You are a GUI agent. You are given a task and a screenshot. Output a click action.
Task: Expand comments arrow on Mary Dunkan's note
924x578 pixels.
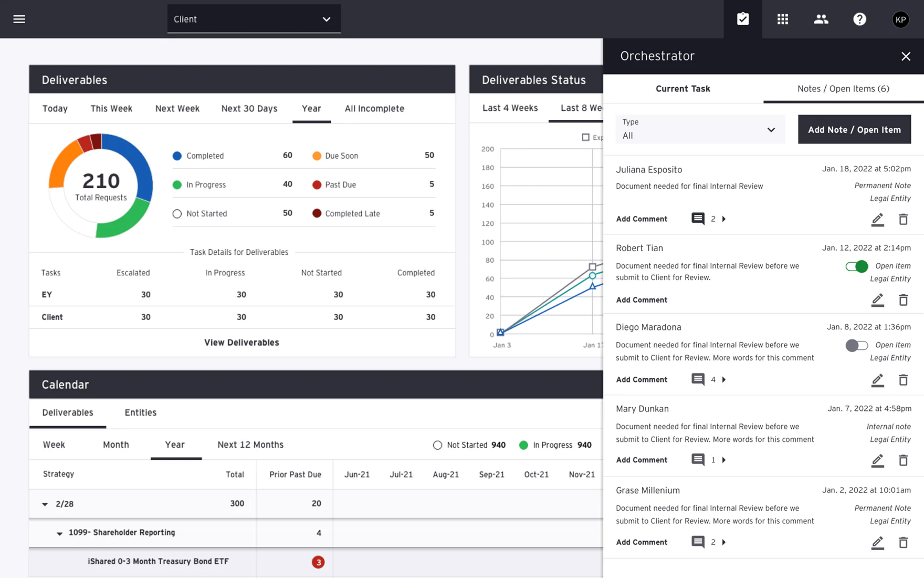coord(724,460)
